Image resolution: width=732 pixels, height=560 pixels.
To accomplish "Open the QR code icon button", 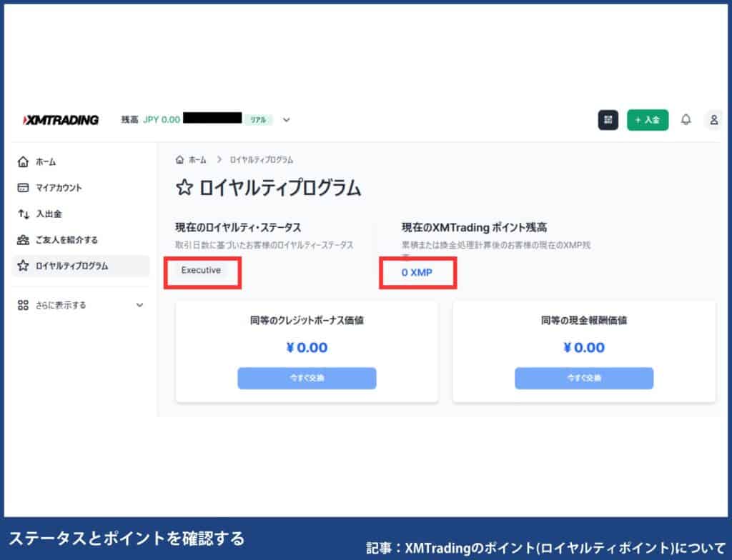I will [x=608, y=120].
